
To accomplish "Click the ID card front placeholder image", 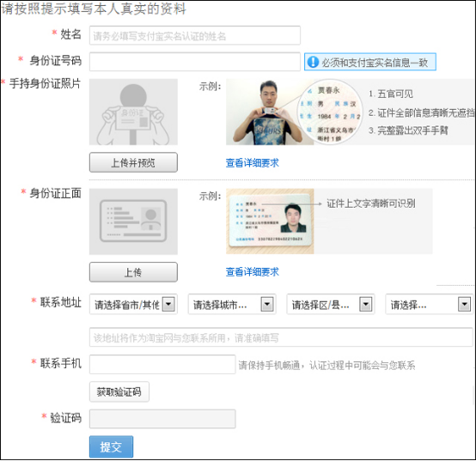I will click(x=133, y=221).
